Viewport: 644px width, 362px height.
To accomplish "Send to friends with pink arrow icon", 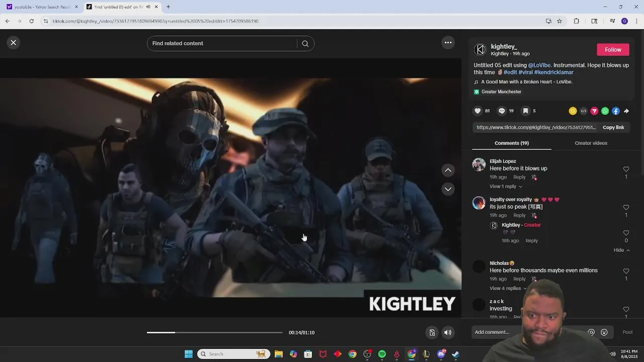I will [594, 111].
